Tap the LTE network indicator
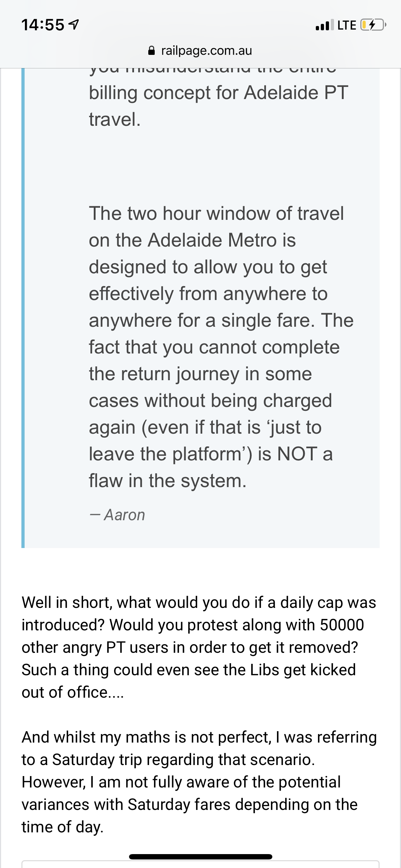 [346, 25]
